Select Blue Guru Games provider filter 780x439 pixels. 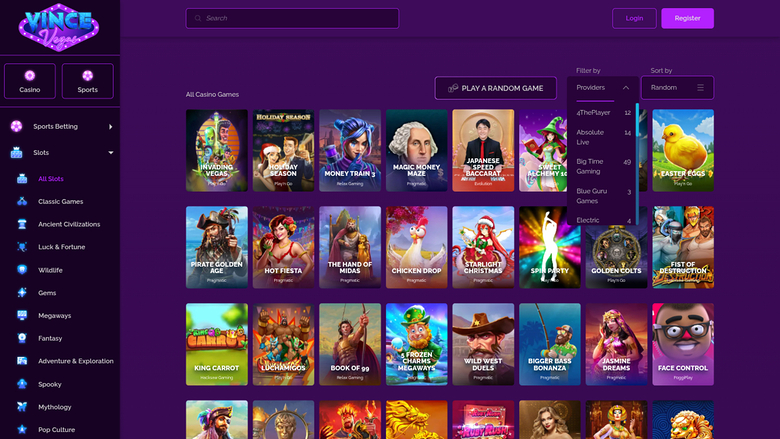click(603, 196)
